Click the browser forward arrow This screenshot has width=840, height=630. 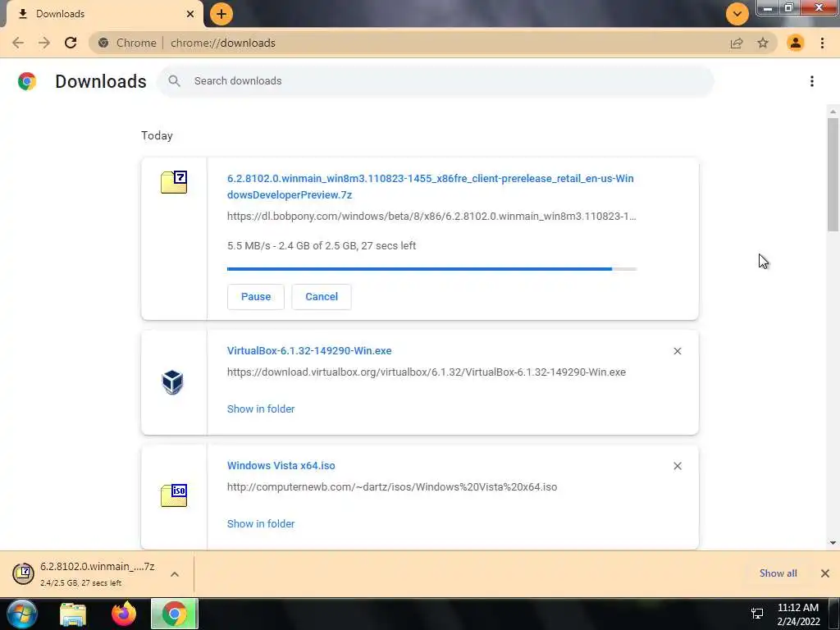(44, 43)
